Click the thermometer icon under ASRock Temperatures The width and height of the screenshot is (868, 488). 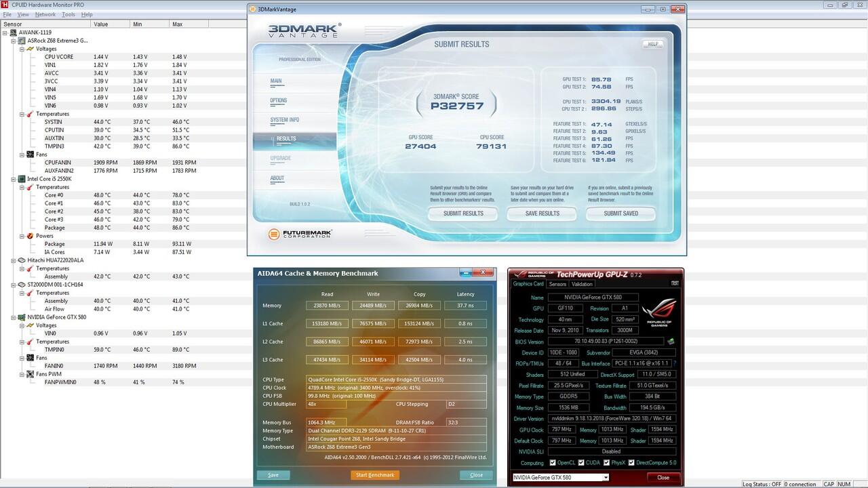30,114
